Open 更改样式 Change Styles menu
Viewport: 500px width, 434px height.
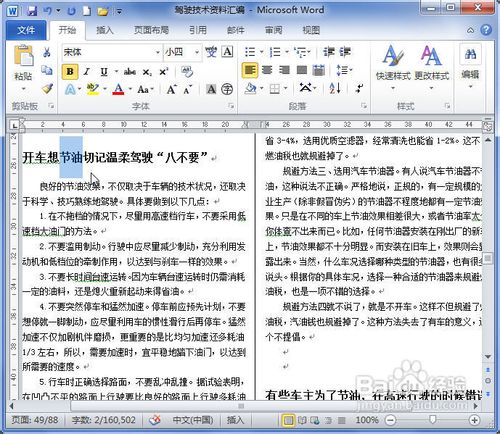[x=432, y=68]
